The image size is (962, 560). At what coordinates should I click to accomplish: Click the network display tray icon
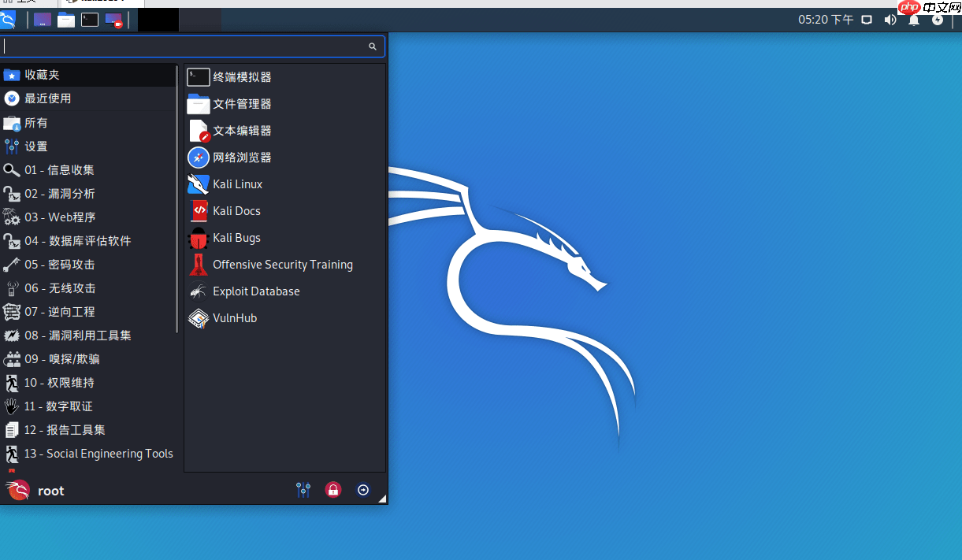(867, 20)
